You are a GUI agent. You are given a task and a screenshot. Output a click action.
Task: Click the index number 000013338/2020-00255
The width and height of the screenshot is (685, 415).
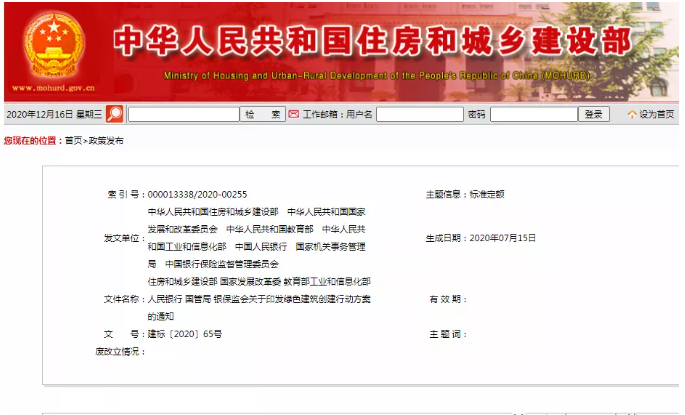click(x=197, y=193)
